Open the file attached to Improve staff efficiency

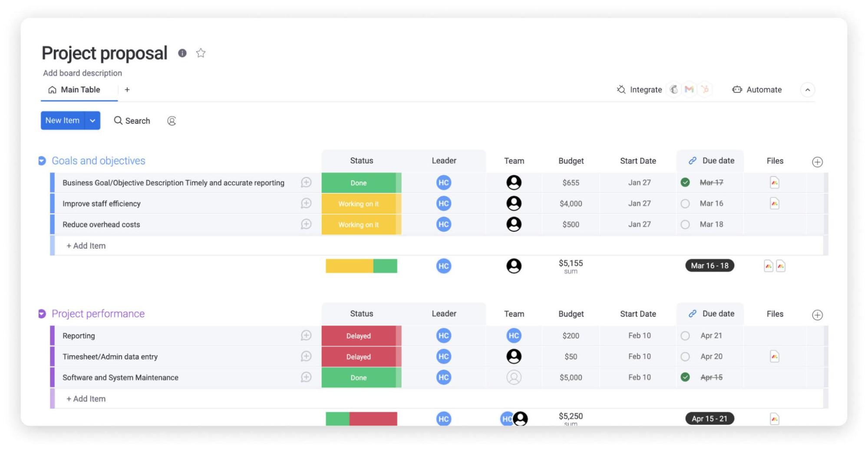pos(775,203)
